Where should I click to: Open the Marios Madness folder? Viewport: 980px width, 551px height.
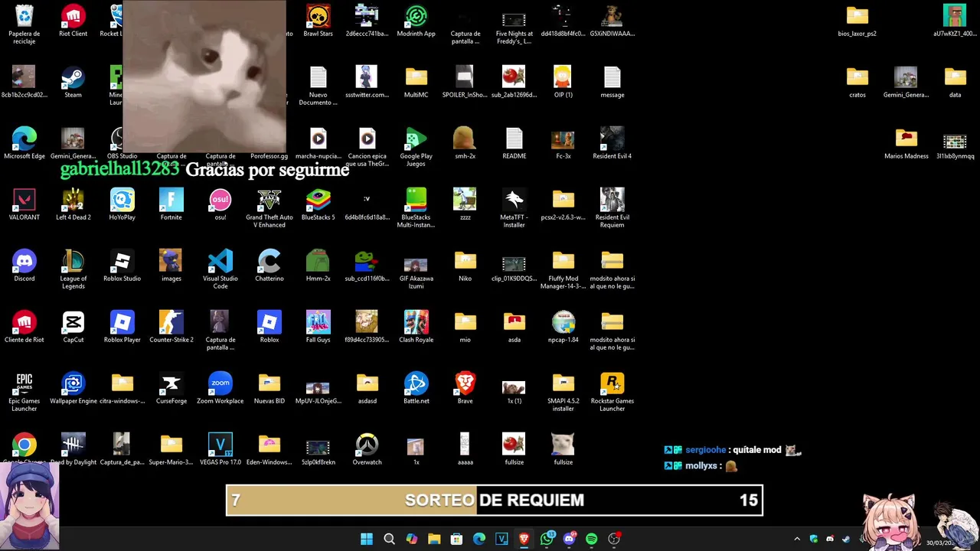pos(906,143)
